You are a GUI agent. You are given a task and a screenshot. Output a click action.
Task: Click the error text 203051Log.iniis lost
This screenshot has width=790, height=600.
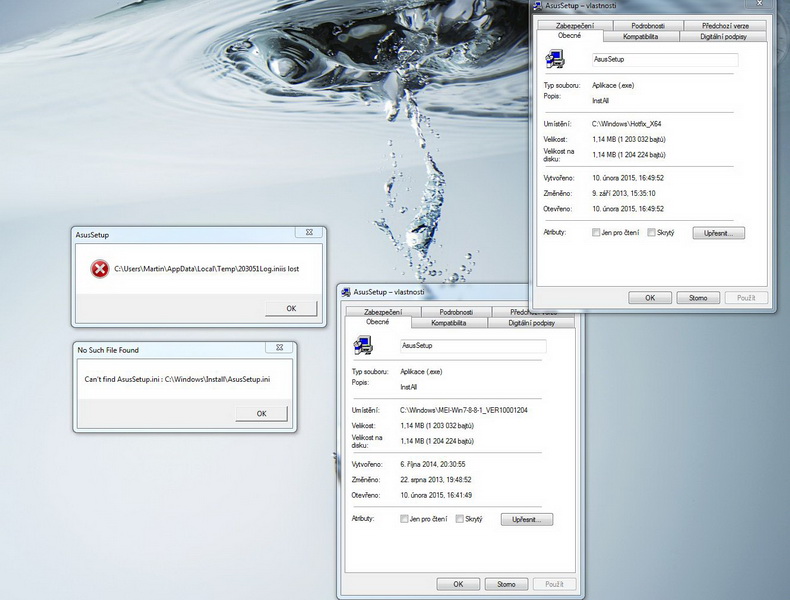click(x=207, y=269)
